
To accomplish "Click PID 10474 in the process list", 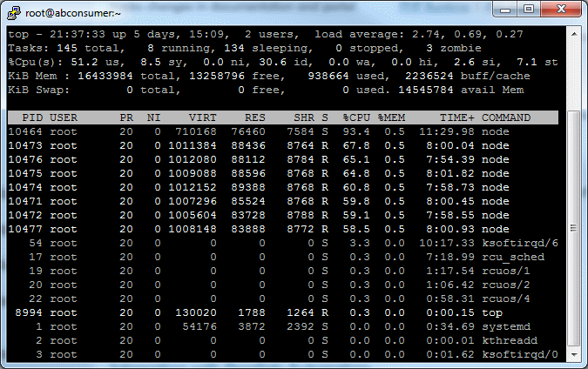I will [25, 187].
